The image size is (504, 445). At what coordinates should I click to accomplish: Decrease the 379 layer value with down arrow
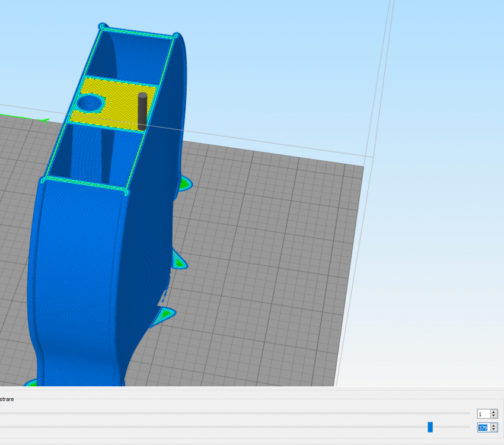[x=494, y=430]
